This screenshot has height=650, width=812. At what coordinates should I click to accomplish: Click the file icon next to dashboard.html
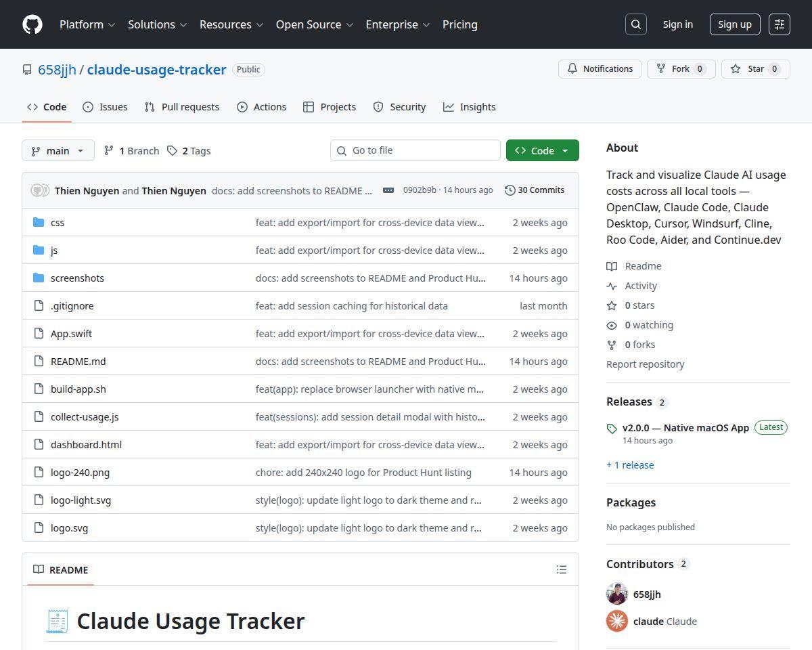39,444
